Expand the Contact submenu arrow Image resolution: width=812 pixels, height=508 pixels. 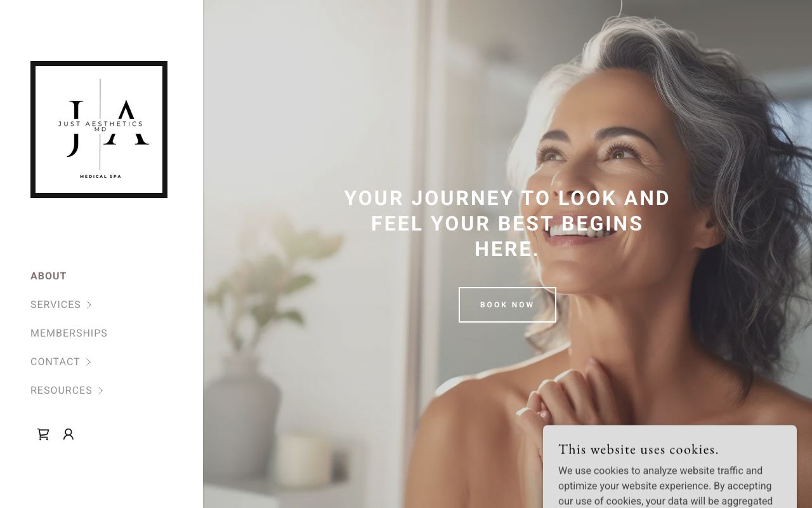tap(89, 362)
